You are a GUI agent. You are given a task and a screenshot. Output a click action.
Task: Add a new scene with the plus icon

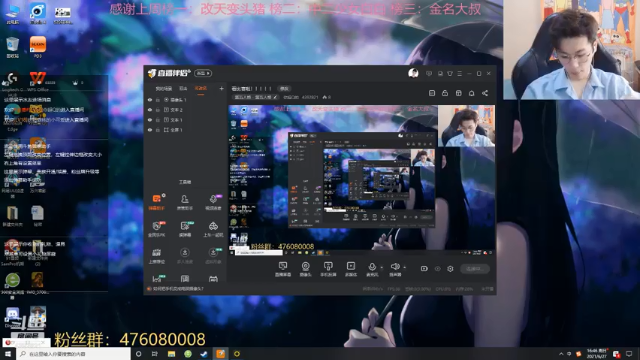click(221, 88)
